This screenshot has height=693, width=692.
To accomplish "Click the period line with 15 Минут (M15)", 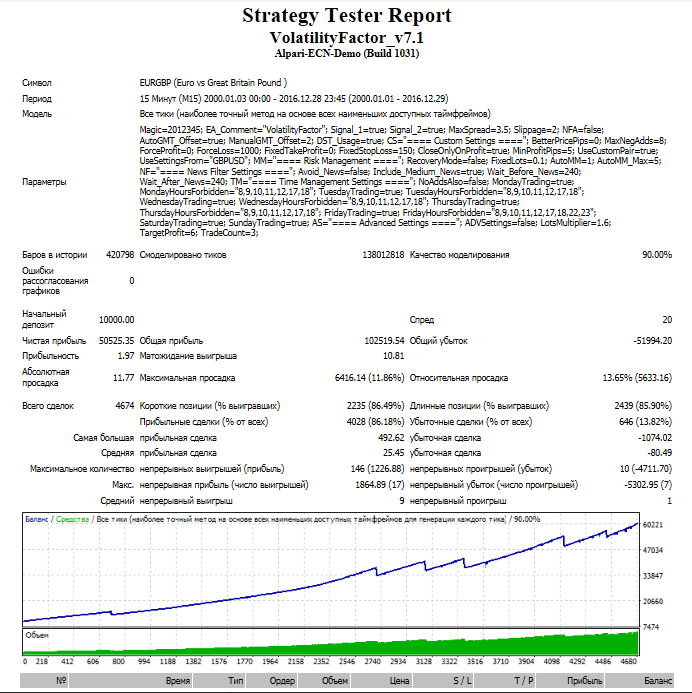I will click(x=294, y=99).
